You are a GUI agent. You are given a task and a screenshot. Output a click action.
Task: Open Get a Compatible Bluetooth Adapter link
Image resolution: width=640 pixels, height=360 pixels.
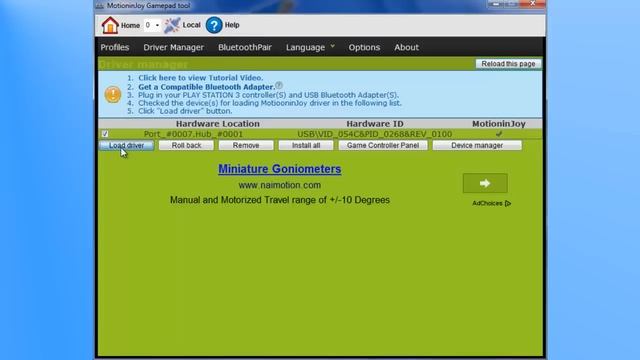207,87
